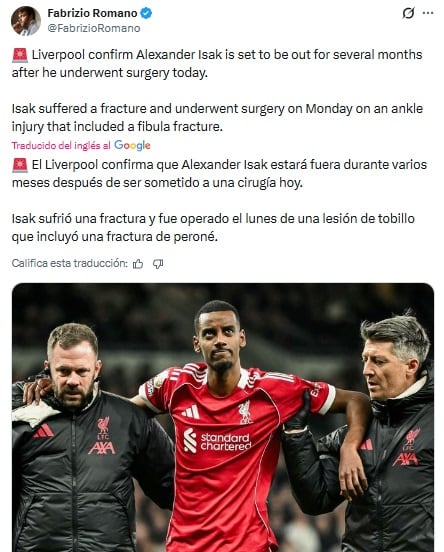Click the red siren emoji in English text

click(x=20, y=55)
